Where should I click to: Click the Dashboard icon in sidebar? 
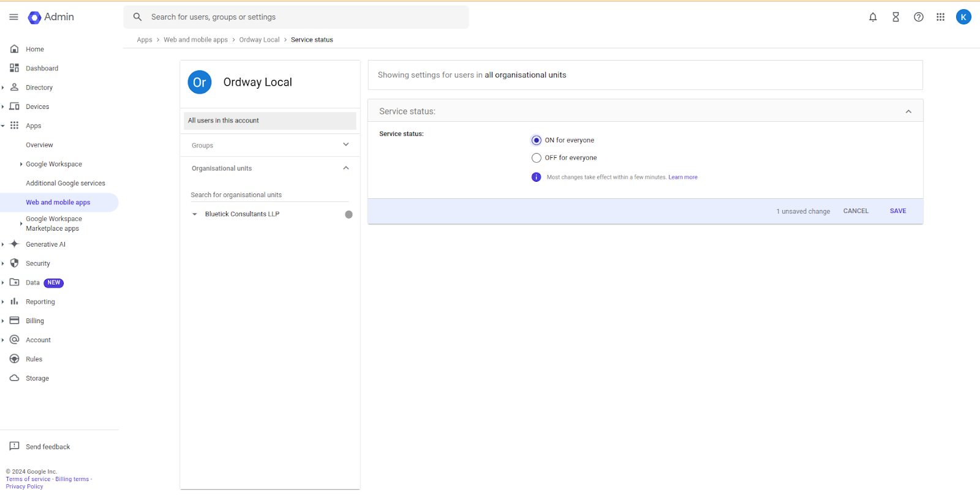point(14,68)
